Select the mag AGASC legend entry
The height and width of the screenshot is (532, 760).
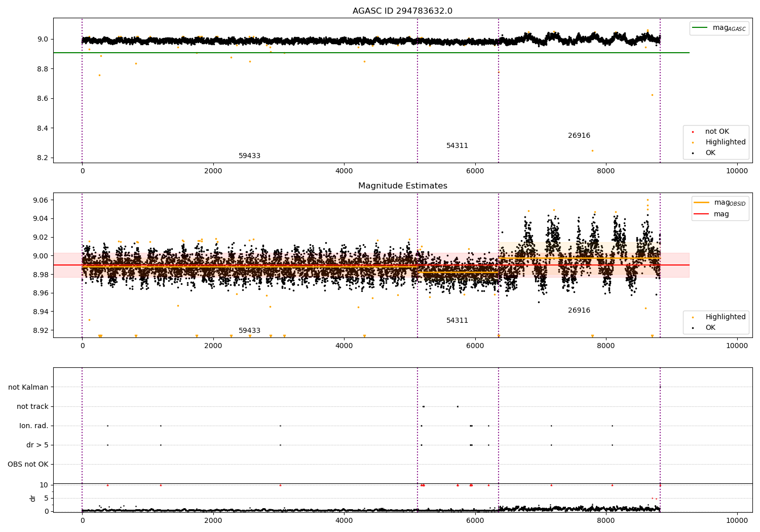[719, 28]
